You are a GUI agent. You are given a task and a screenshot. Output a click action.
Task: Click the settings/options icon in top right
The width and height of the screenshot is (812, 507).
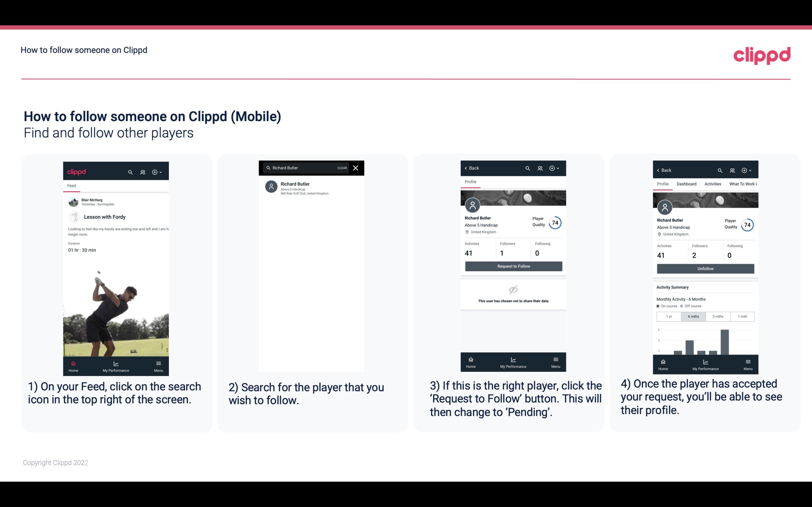click(155, 172)
